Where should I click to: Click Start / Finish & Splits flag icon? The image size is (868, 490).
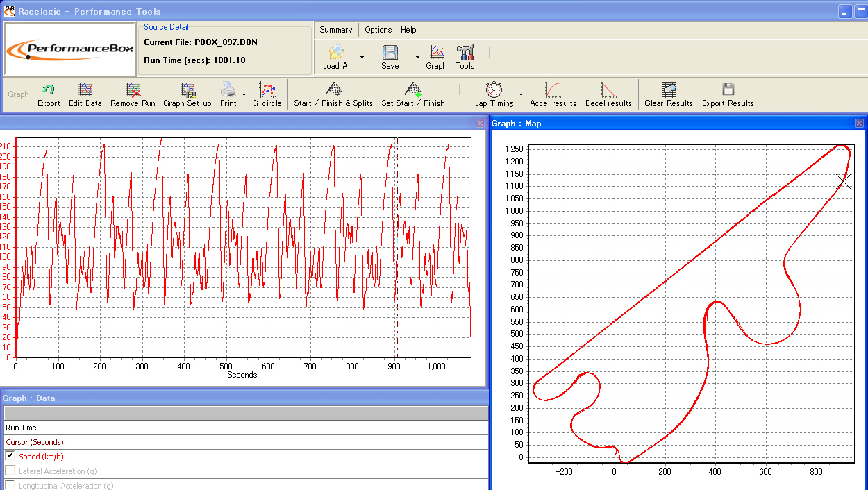pos(333,90)
